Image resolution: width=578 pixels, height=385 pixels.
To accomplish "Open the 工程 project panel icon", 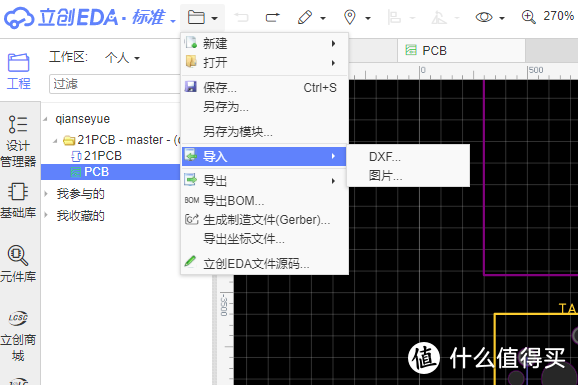I will click(x=18, y=72).
